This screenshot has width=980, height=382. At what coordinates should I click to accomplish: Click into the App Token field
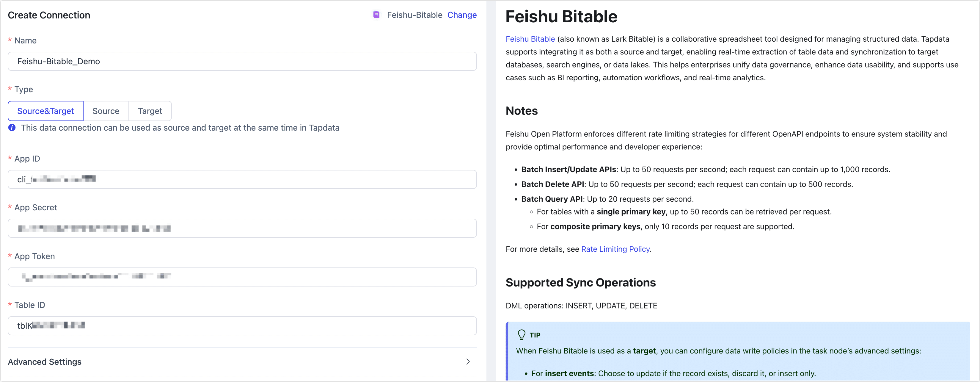point(242,277)
